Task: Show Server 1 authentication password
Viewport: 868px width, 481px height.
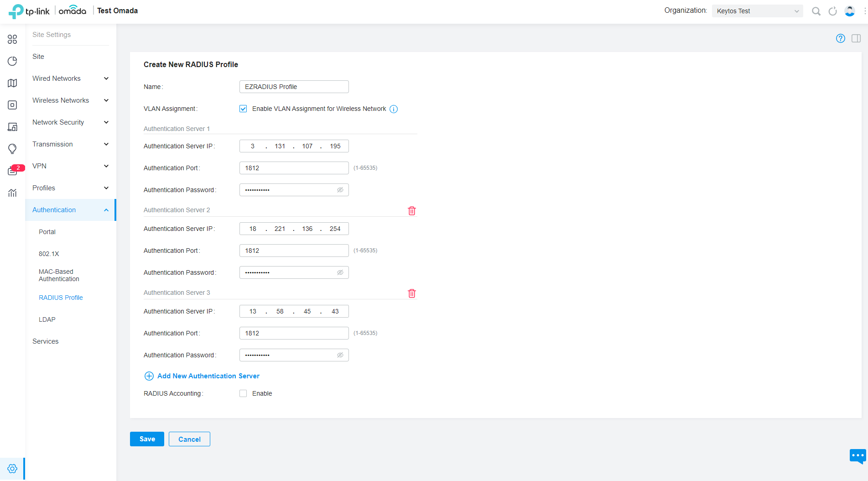Action: click(x=340, y=190)
